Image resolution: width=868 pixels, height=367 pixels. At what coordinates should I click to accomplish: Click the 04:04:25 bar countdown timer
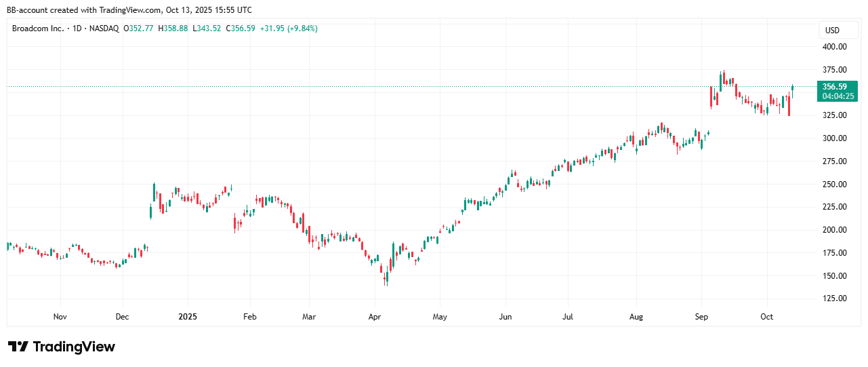[839, 96]
